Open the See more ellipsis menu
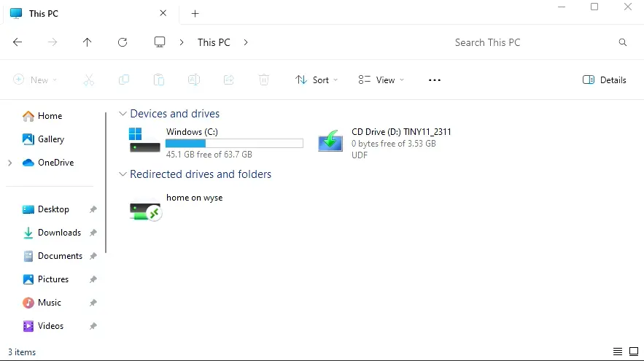 [435, 80]
